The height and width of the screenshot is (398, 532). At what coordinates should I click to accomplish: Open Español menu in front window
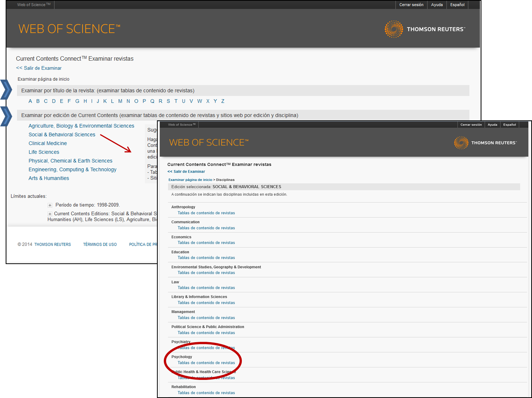click(509, 125)
